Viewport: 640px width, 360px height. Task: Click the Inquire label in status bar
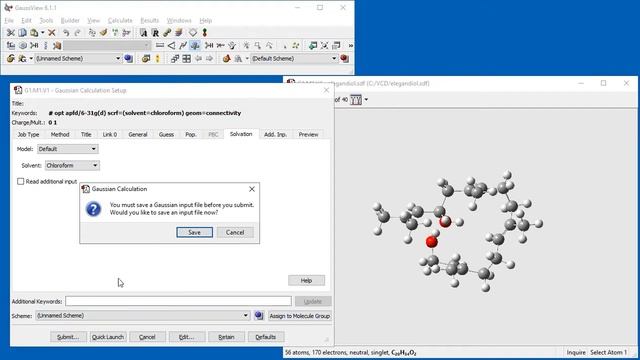click(576, 352)
